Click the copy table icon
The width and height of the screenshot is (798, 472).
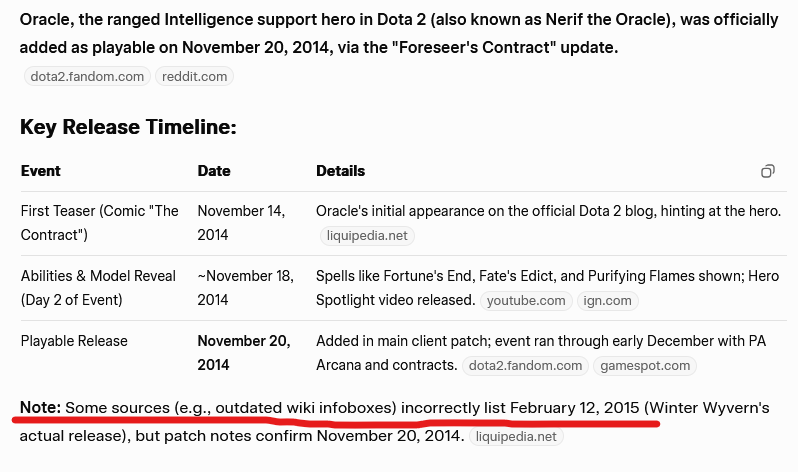[x=768, y=171]
